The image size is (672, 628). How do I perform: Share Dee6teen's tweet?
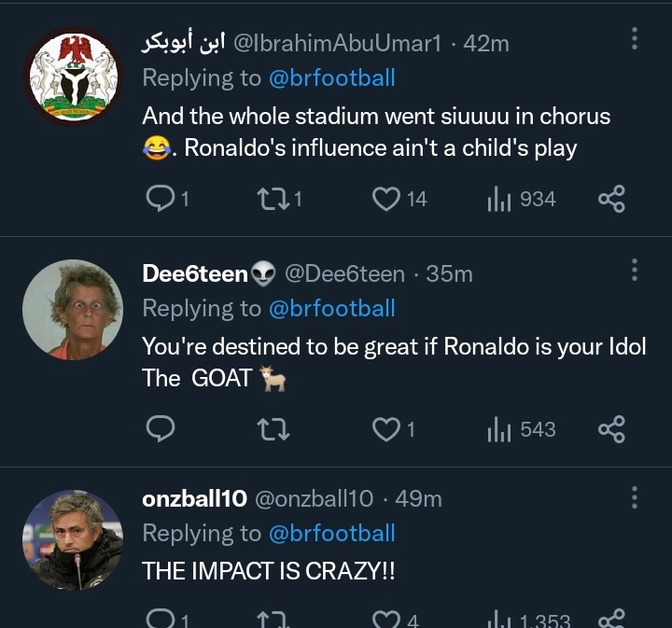(611, 429)
